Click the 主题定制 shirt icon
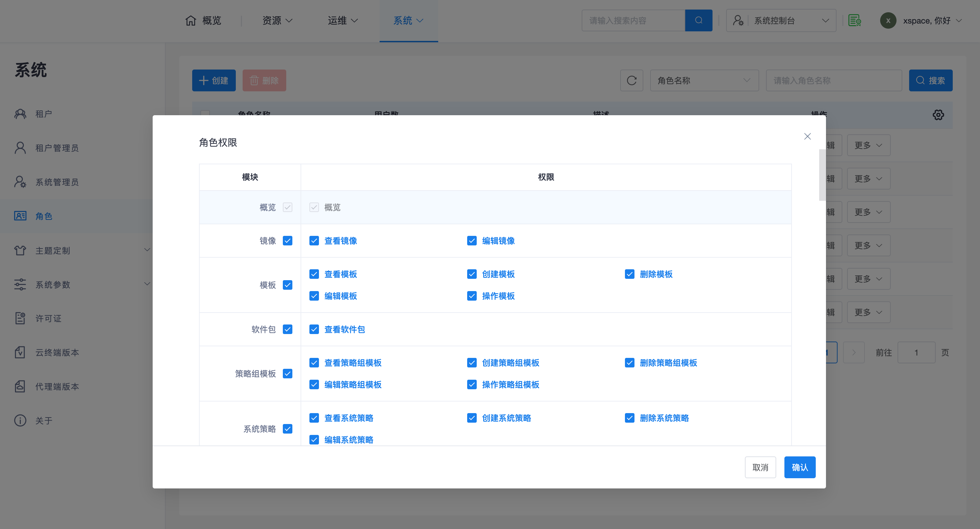 coord(20,251)
